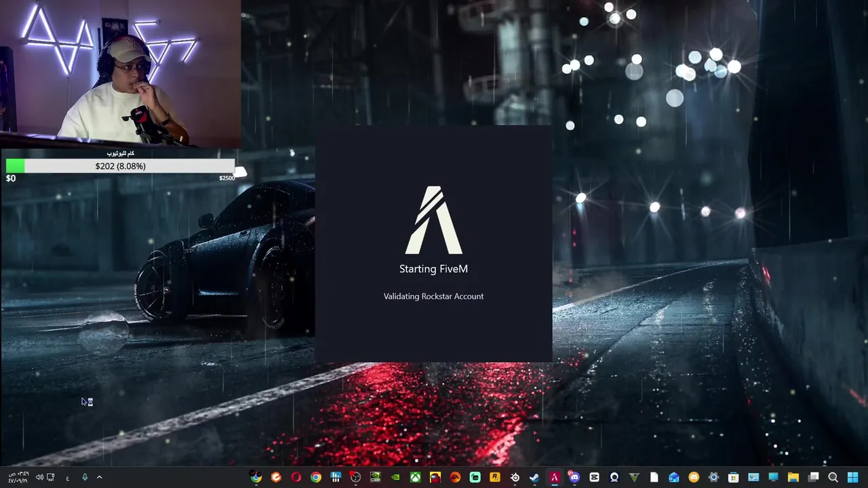Expand hidden tray icons chevron
Screen dimensions: 868x488
coord(99,477)
